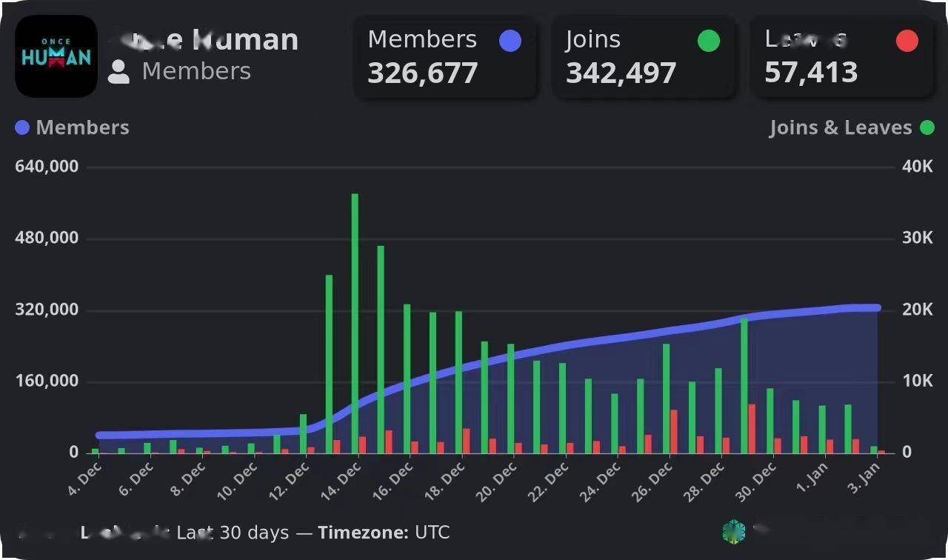The image size is (948, 560).
Task: Click the green dot in Joins card
Action: 709,41
